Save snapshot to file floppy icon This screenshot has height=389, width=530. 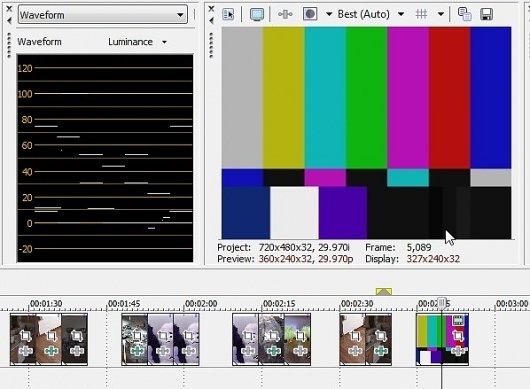pyautogui.click(x=486, y=15)
